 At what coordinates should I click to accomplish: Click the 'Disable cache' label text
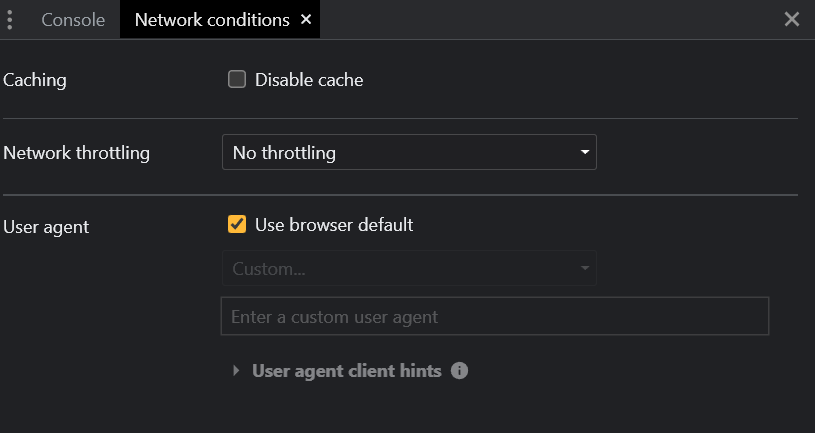[309, 80]
